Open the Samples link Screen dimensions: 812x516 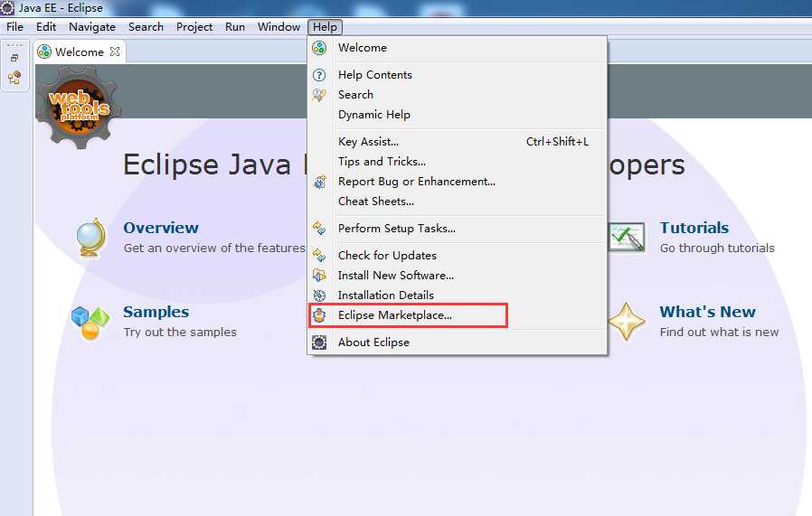156,312
